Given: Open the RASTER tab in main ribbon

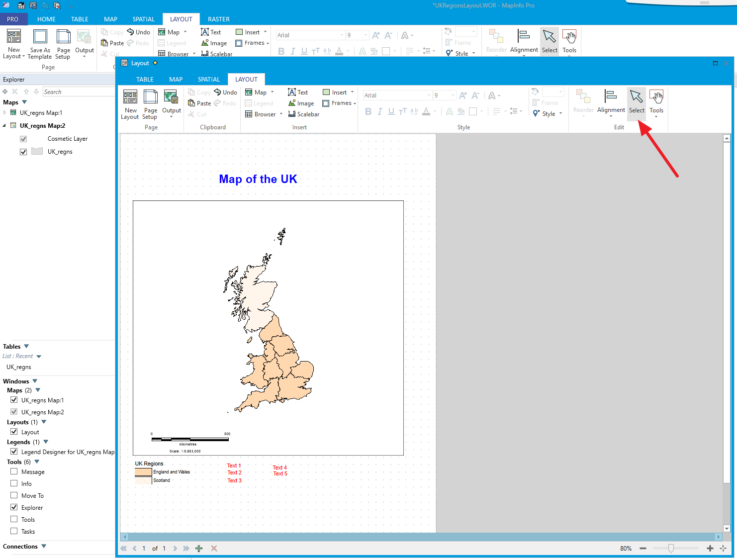Looking at the screenshot, I should click(219, 19).
